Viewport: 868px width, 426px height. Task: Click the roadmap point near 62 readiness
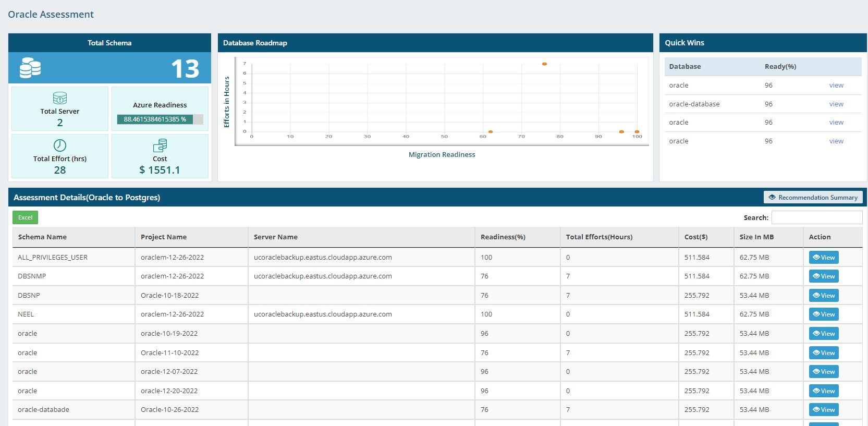pos(491,132)
